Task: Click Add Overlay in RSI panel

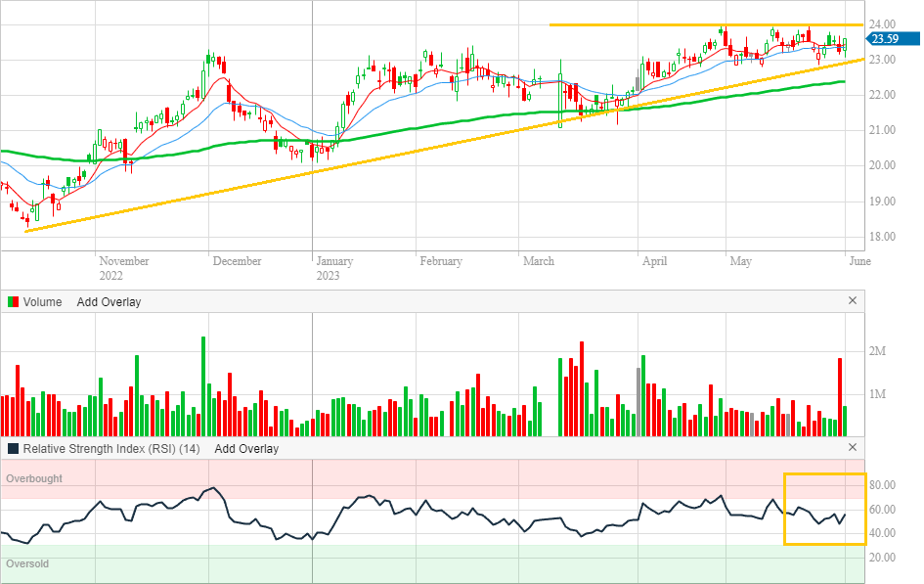Action: coord(246,449)
